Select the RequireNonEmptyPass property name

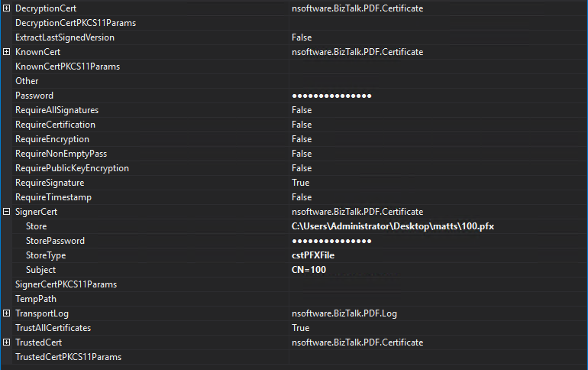(x=61, y=154)
